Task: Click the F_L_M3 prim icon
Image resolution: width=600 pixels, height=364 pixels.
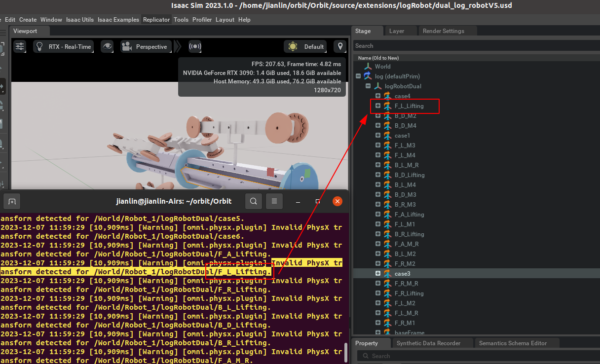Action: tap(387, 146)
